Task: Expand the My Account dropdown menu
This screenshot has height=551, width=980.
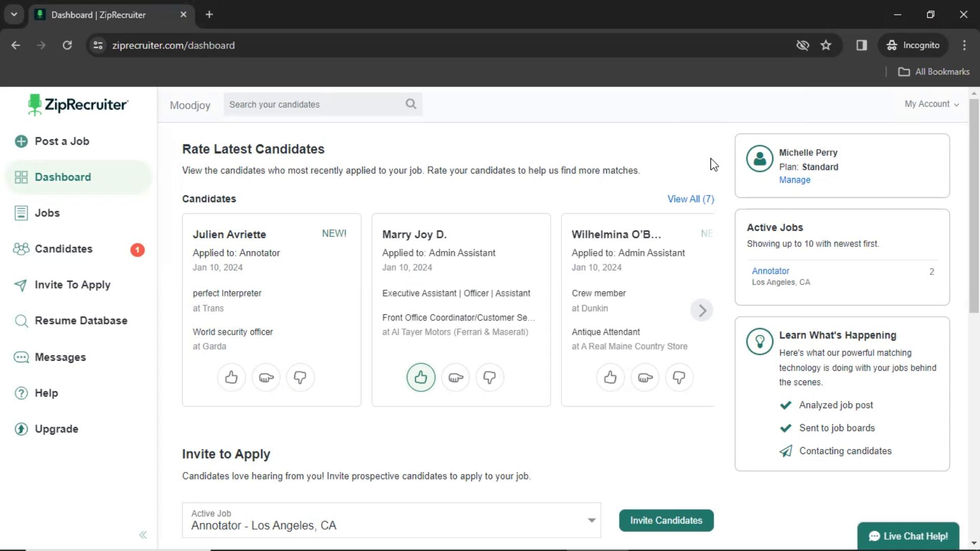Action: pos(932,104)
